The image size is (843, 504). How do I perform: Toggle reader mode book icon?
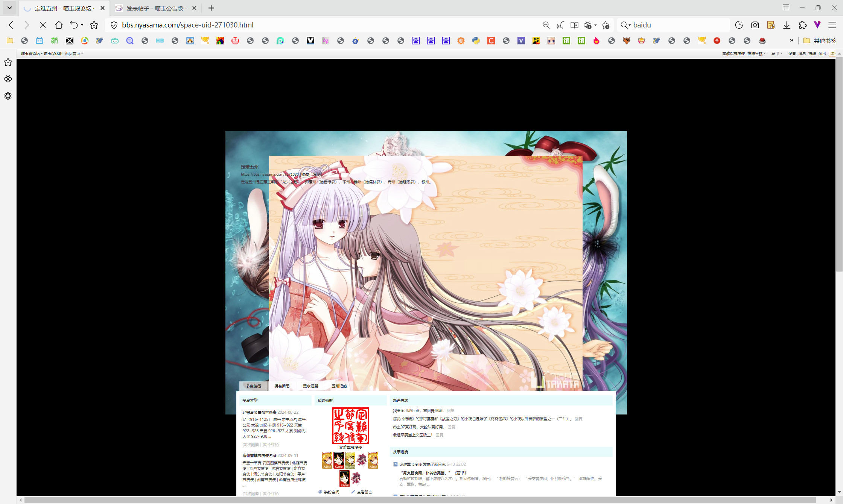tap(574, 25)
